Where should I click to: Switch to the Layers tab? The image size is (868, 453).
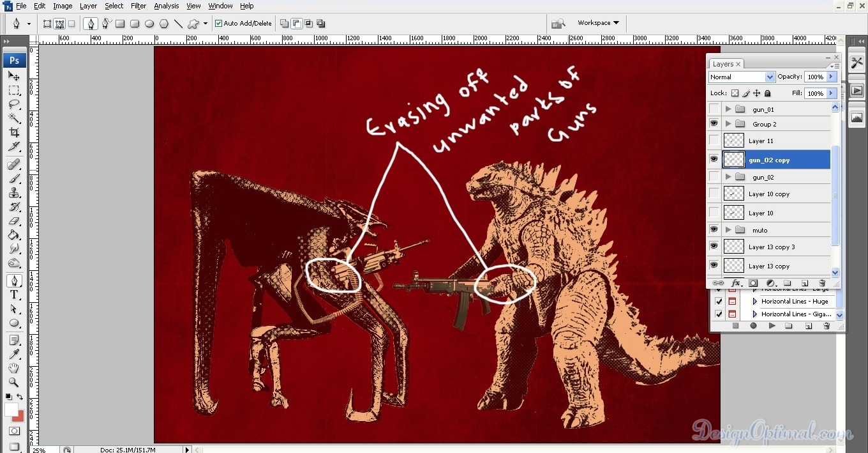[727, 64]
